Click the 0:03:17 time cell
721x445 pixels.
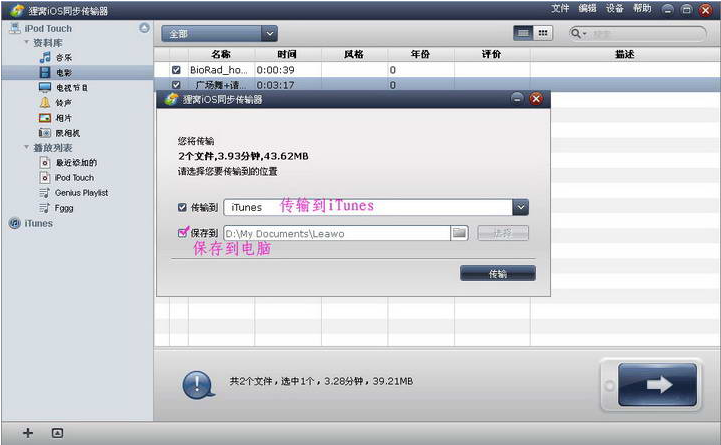click(275, 85)
